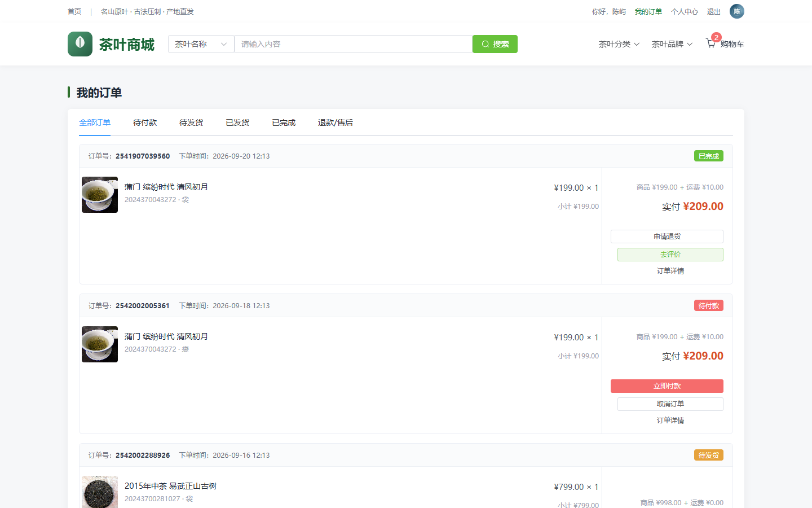Screen dimensions: 812x508
Task: Click the green tea leaf logo icon
Action: point(80,44)
